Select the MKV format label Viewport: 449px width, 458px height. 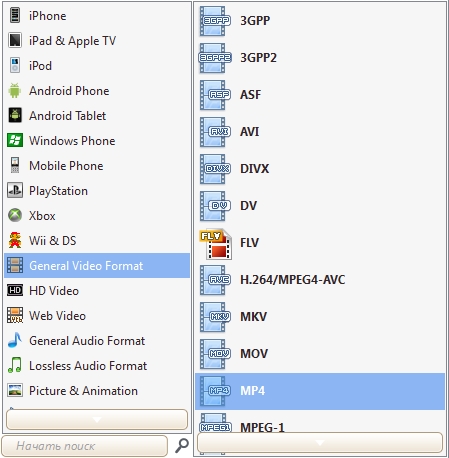click(254, 317)
